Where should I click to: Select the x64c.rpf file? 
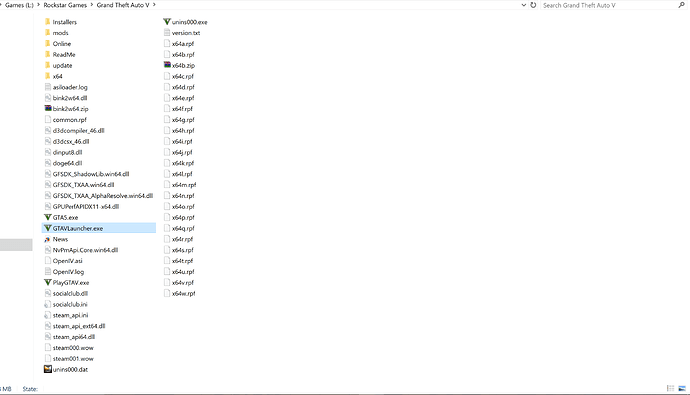(x=183, y=76)
